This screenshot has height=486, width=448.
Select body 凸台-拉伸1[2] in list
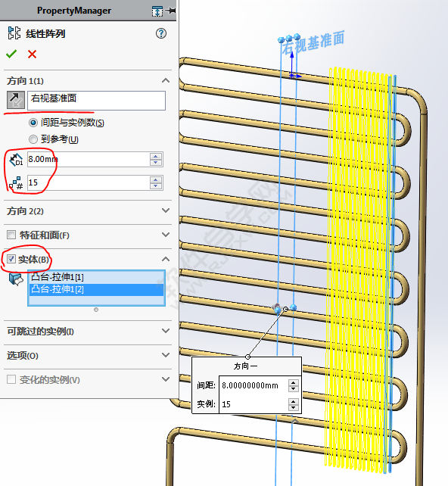[96, 289]
